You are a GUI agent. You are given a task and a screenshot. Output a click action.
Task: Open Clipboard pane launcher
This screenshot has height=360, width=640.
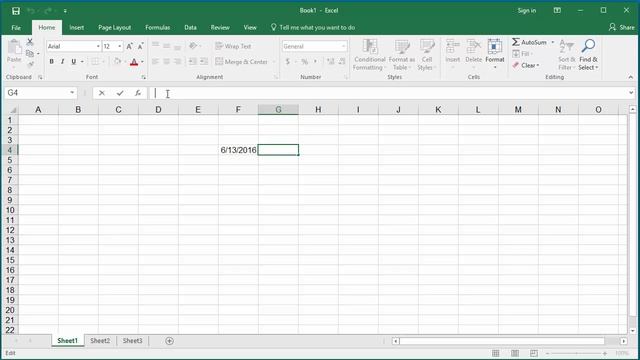click(x=40, y=77)
